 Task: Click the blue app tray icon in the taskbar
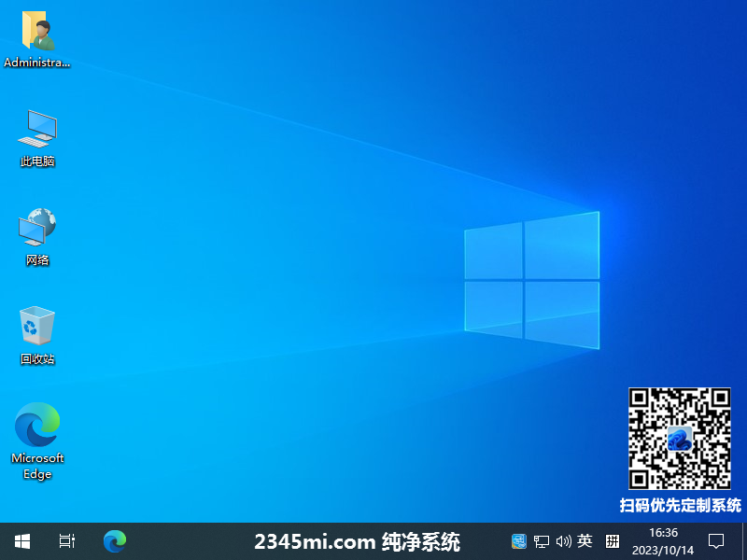(x=519, y=540)
